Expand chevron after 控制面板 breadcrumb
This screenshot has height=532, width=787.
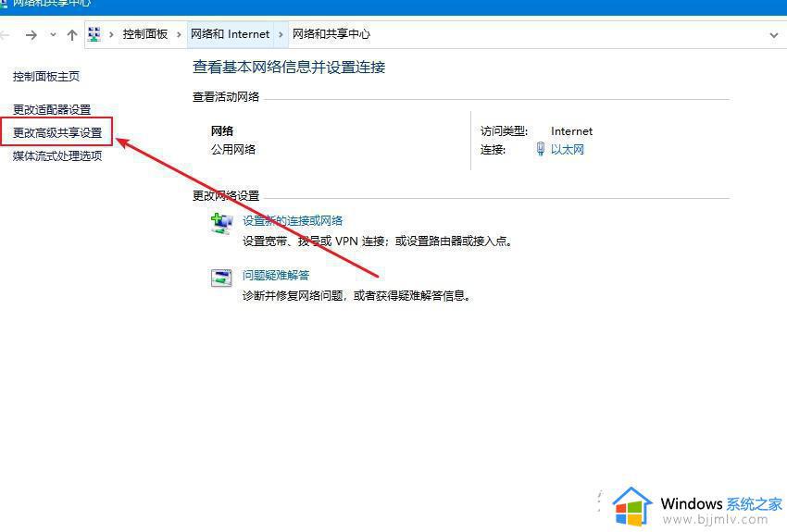pyautogui.click(x=179, y=34)
